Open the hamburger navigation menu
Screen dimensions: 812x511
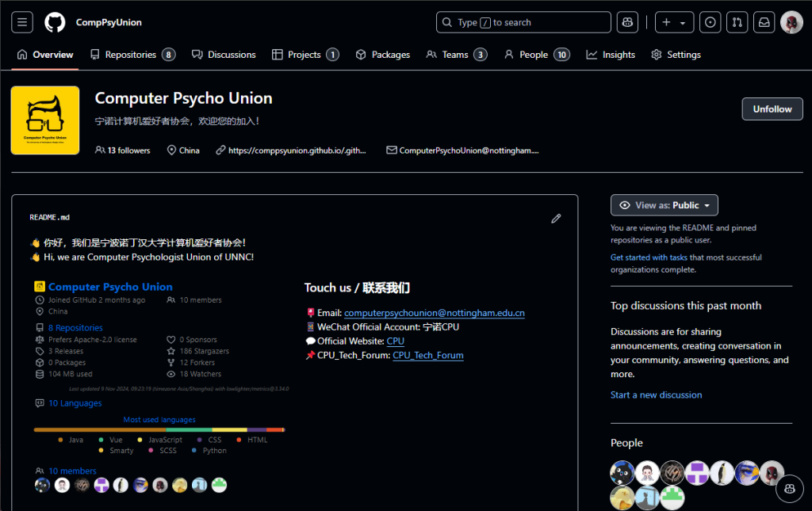click(x=22, y=22)
